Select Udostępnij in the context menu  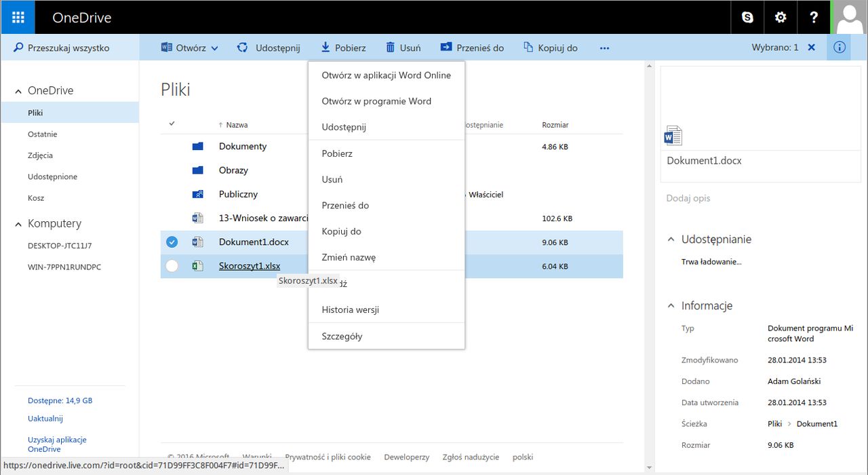click(387, 127)
